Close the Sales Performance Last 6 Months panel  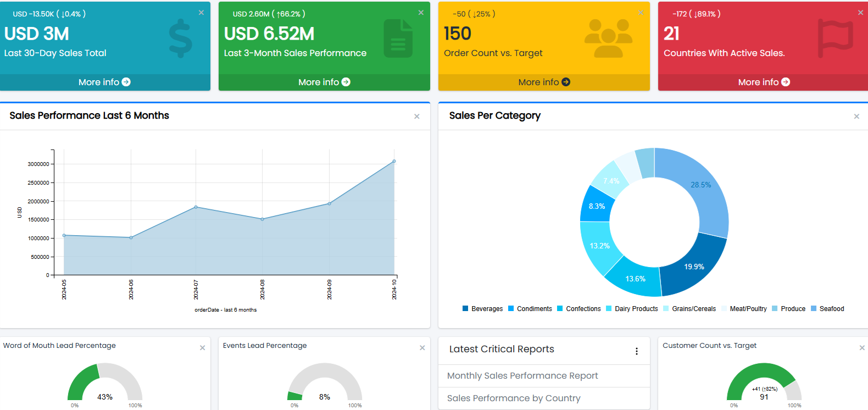coord(417,117)
